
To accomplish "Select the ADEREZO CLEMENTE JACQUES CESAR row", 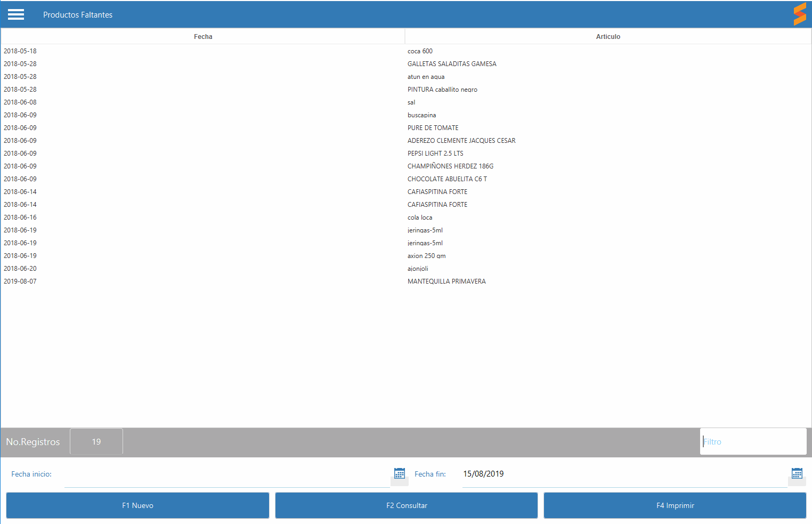I will (x=461, y=141).
